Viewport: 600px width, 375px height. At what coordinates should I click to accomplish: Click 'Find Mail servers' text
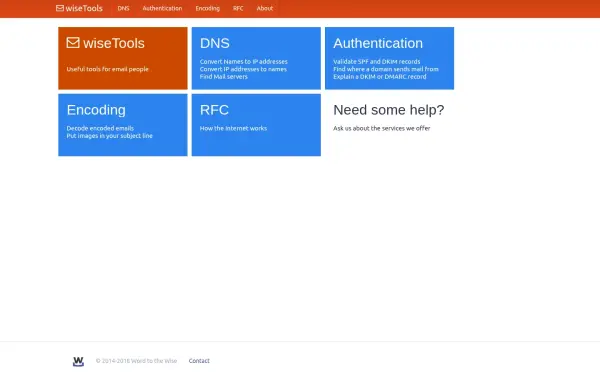(x=223, y=77)
